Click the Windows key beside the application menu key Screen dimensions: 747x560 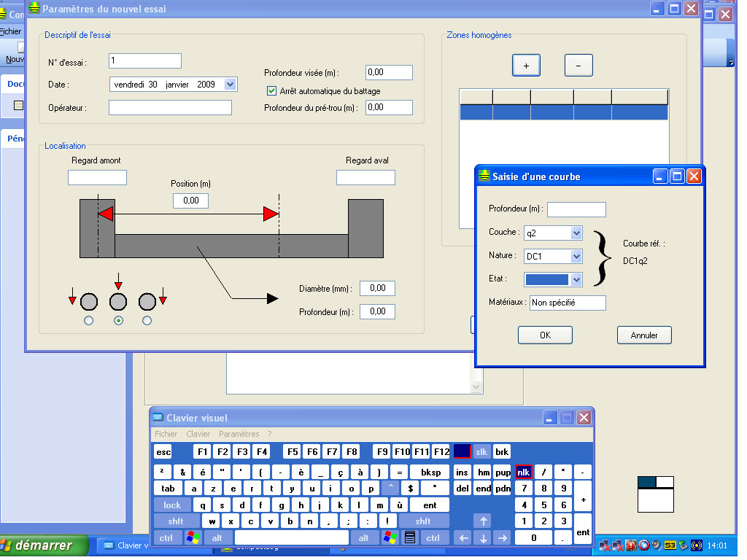(390, 537)
